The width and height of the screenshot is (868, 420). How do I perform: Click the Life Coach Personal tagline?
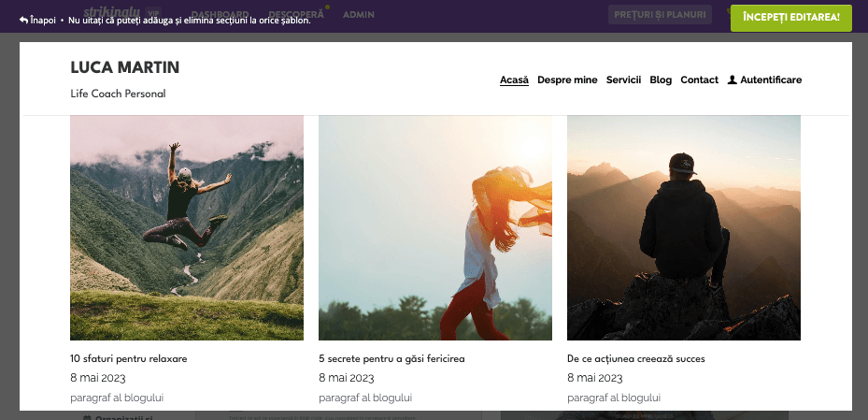tap(118, 94)
